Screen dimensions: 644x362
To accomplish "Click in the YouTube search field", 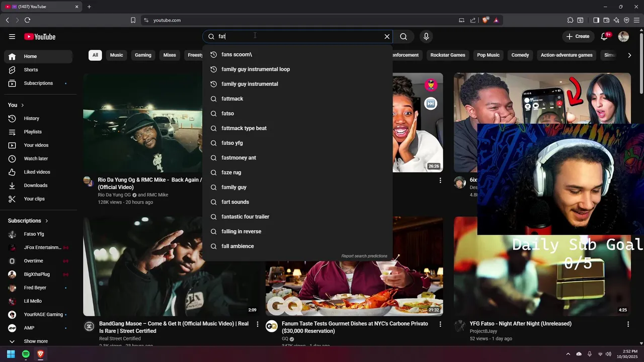I will pyautogui.click(x=298, y=36).
